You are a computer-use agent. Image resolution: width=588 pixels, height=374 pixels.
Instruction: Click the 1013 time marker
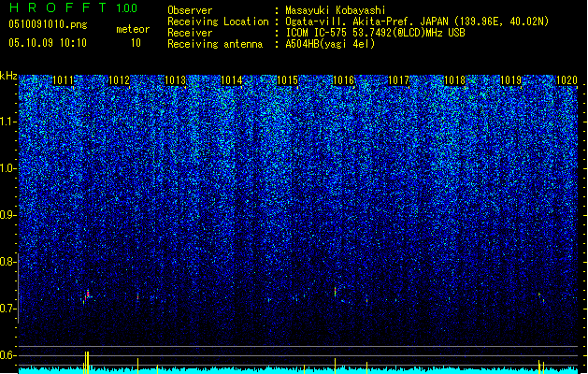[x=175, y=80]
